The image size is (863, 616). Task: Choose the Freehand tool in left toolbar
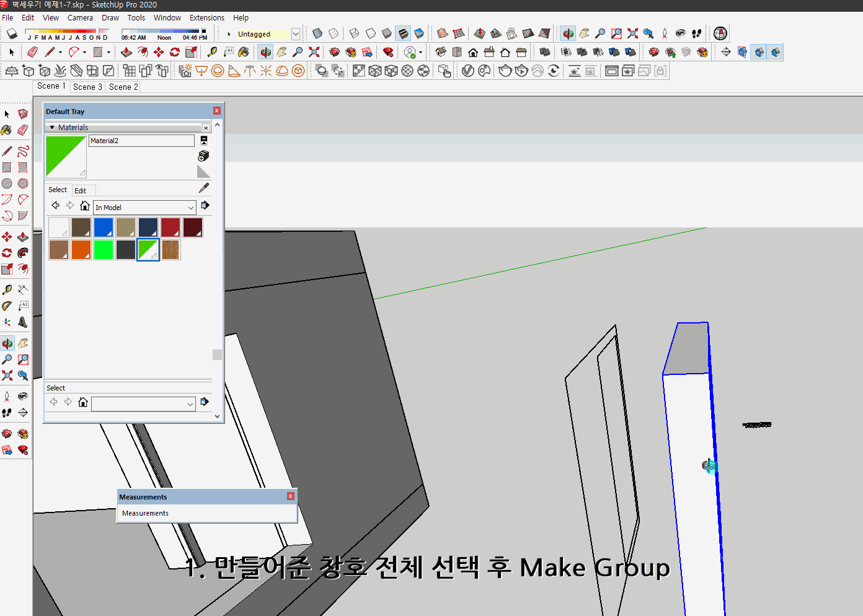click(x=23, y=151)
